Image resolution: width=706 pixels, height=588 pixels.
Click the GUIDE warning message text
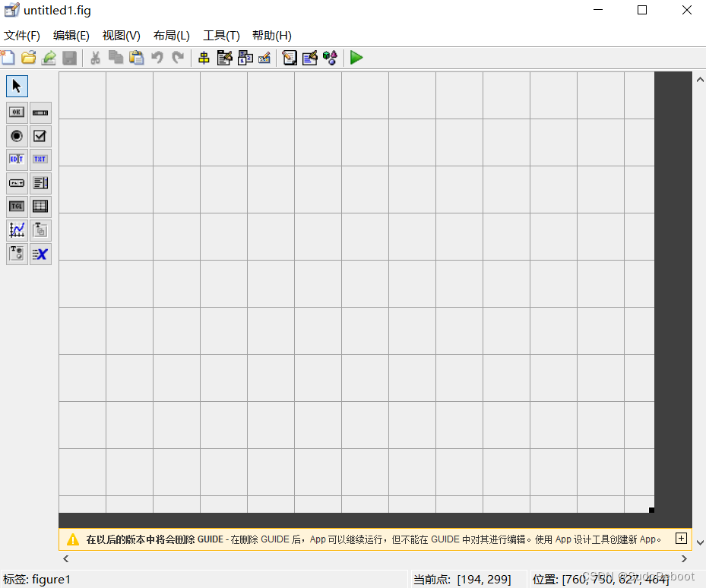point(374,539)
